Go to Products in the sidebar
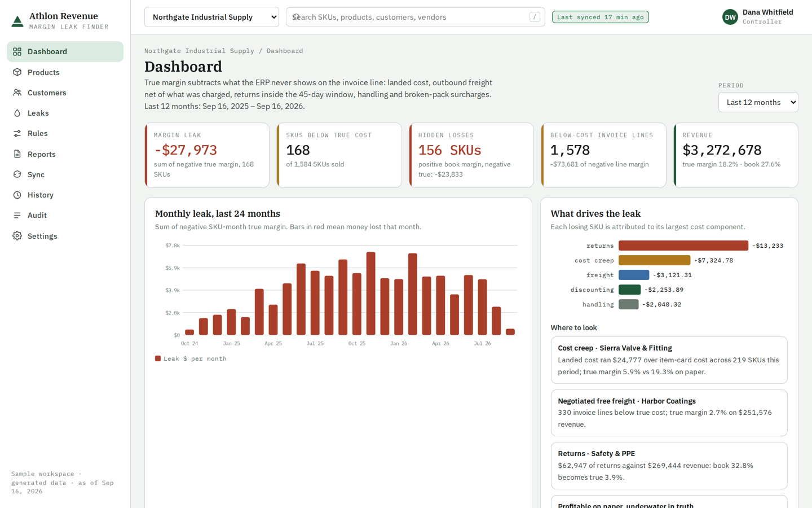The height and width of the screenshot is (508, 812). tap(65, 72)
